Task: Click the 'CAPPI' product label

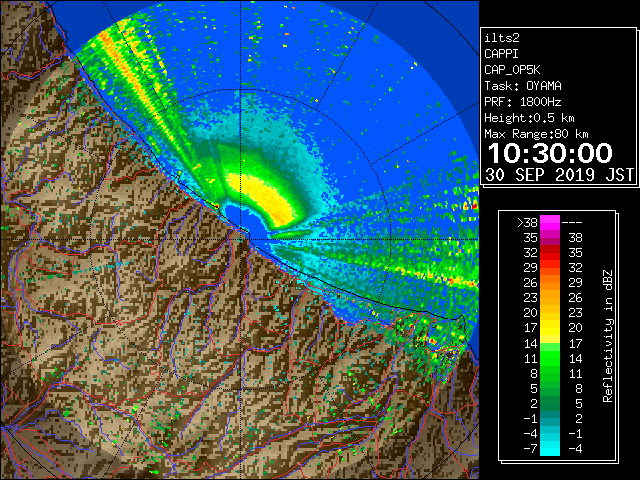Action: coord(501,54)
